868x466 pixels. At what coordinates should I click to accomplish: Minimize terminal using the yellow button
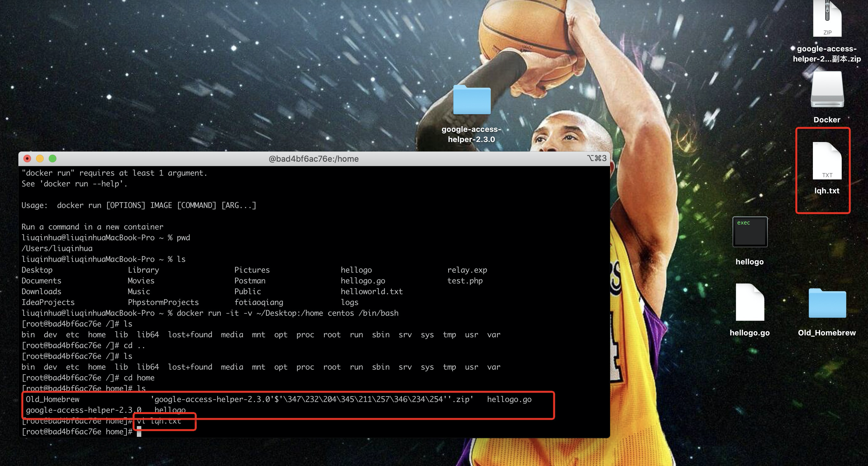tap(40, 159)
